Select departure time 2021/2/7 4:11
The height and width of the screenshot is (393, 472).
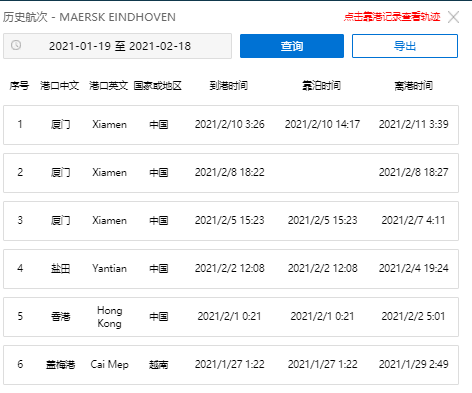click(413, 220)
